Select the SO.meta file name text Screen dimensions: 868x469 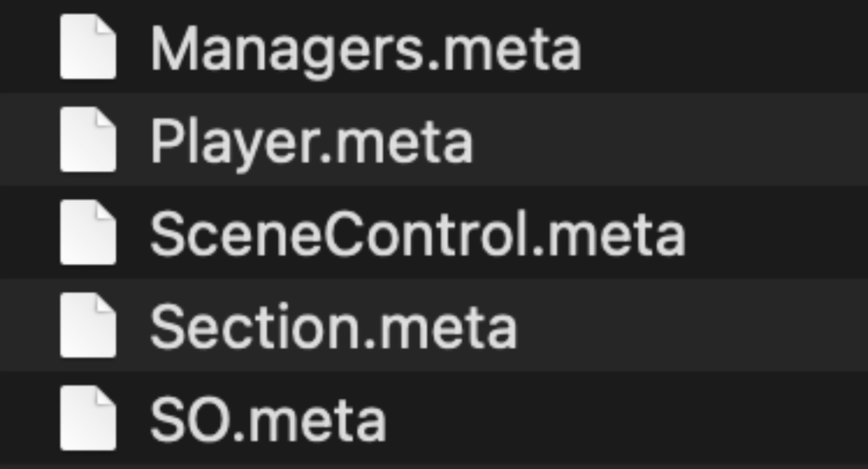[269, 420]
